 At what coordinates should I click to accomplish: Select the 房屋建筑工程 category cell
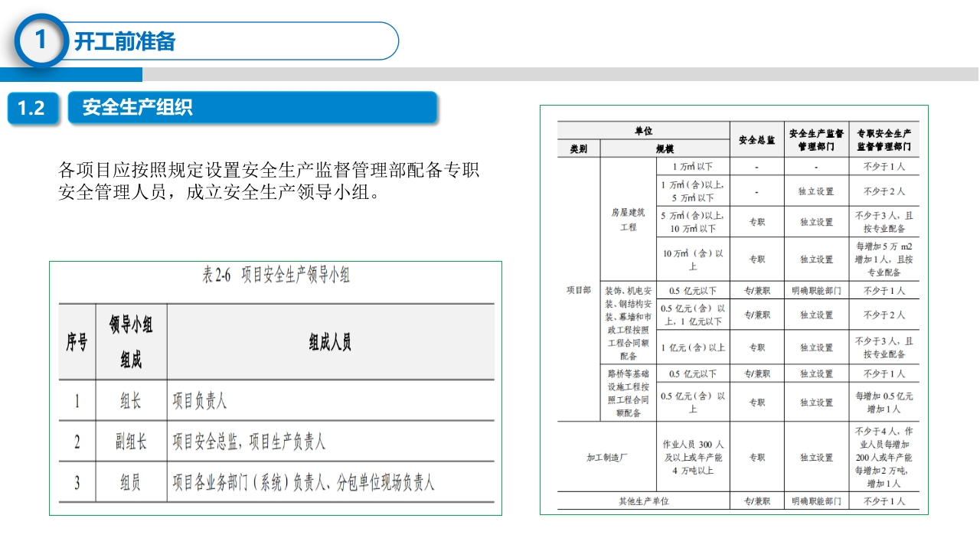pyautogui.click(x=628, y=220)
